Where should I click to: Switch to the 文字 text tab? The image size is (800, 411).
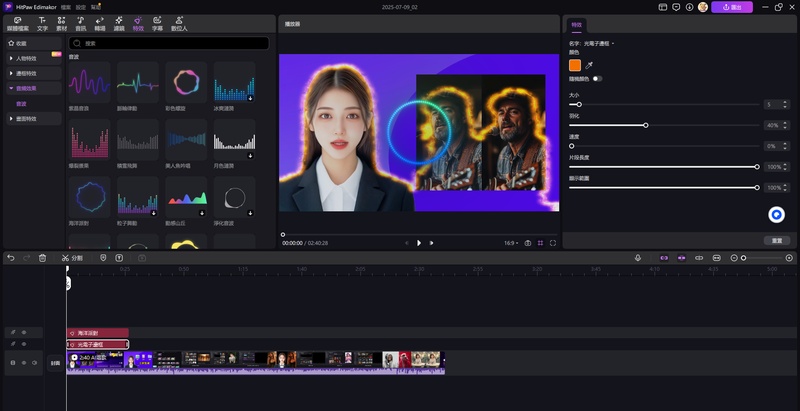42,24
